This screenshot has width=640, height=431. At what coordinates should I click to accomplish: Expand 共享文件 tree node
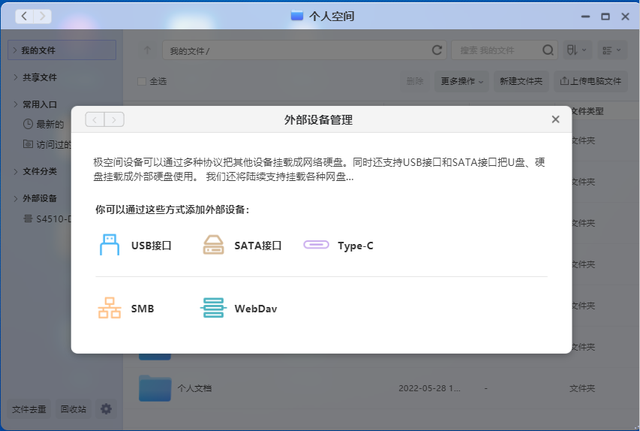(x=15, y=77)
